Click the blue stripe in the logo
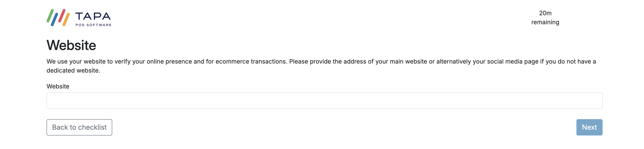The image size is (644, 149). 54,19
